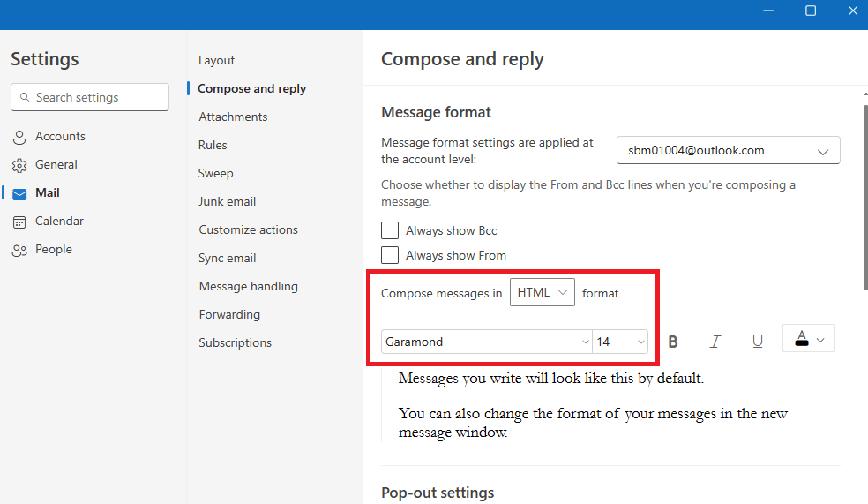Open the sbm01004@outlook.com account dropdown
The width and height of the screenshot is (868, 504).
(729, 150)
